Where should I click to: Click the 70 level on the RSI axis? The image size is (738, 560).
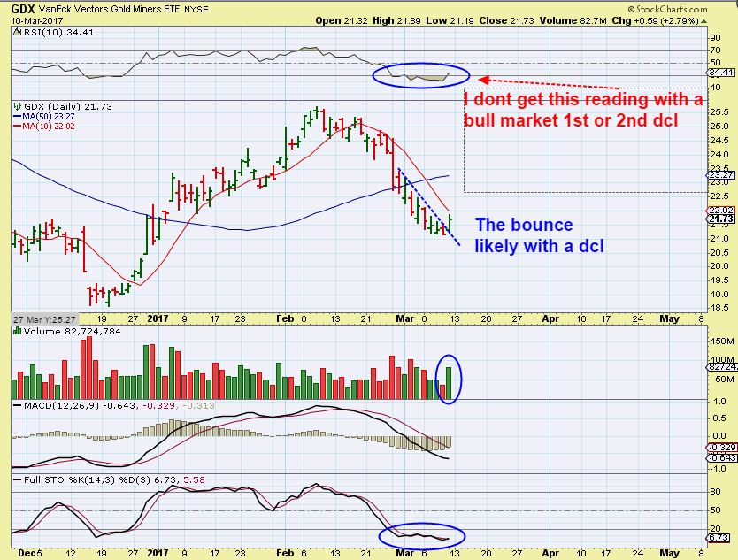(x=715, y=50)
